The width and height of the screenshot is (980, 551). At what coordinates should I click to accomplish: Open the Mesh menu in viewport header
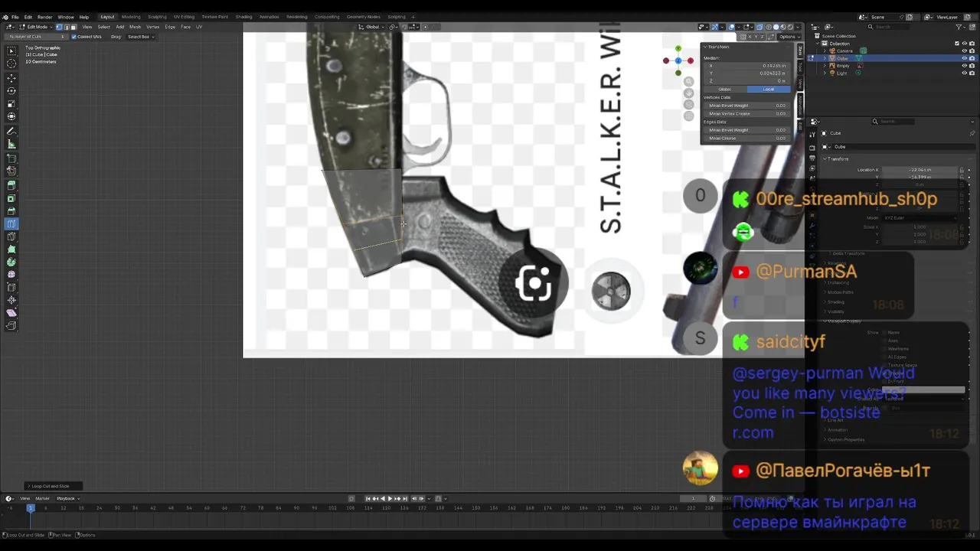tap(135, 27)
